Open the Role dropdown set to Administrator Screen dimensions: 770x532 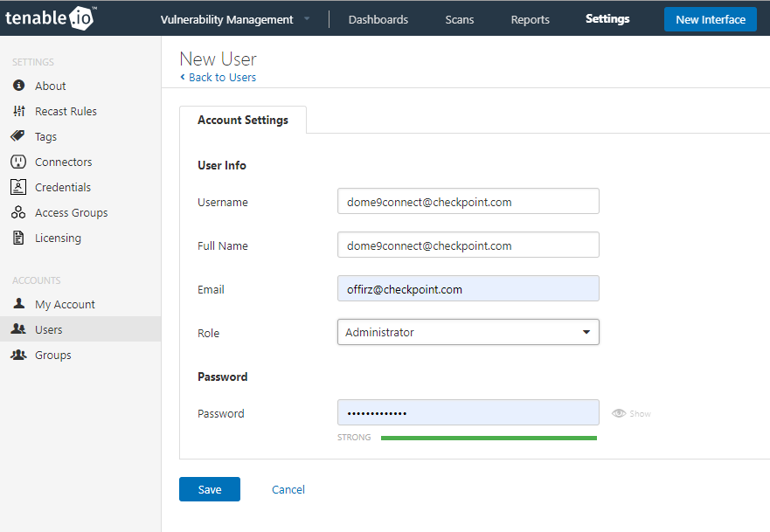click(x=468, y=332)
